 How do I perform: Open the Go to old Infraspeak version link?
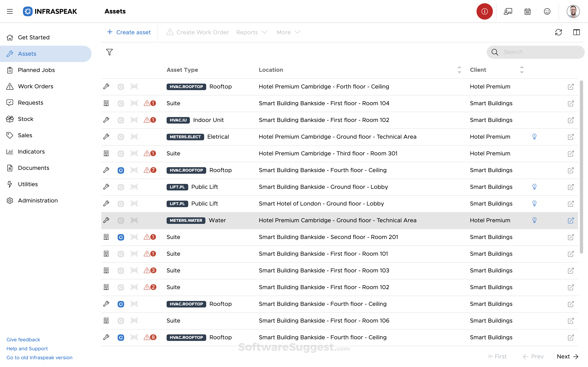coord(39,358)
